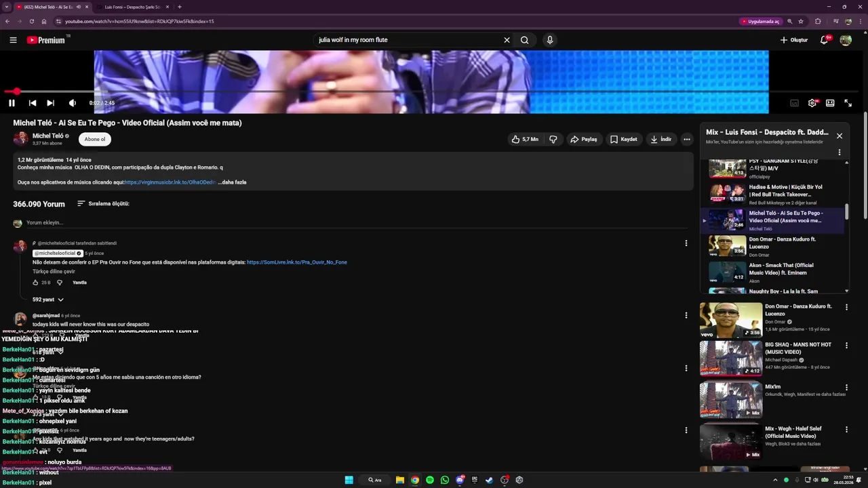The image size is (868, 488).
Task: Skip to the next video
Action: [x=50, y=103]
